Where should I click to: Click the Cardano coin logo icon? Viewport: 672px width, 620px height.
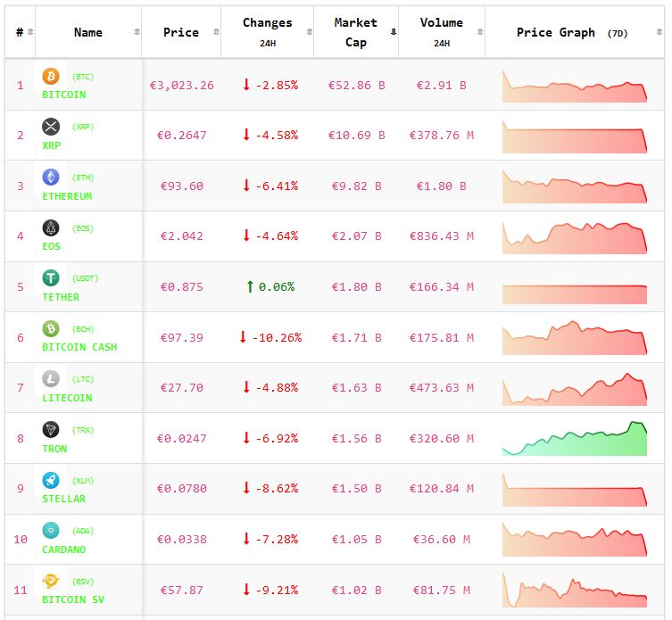coord(51,531)
